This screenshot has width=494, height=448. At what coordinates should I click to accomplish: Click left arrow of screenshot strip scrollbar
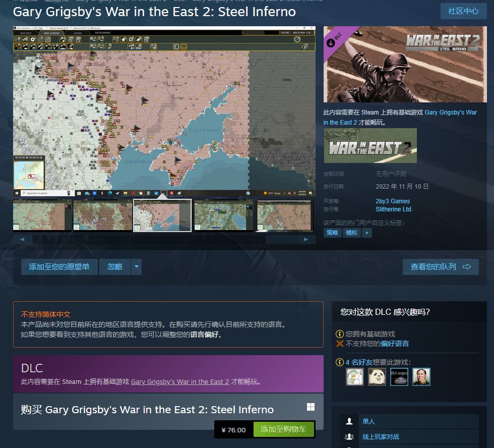[22, 239]
